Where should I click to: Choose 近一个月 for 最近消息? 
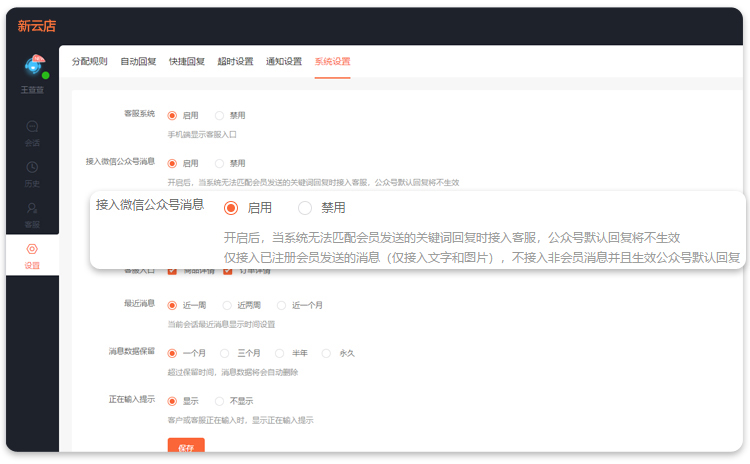282,305
